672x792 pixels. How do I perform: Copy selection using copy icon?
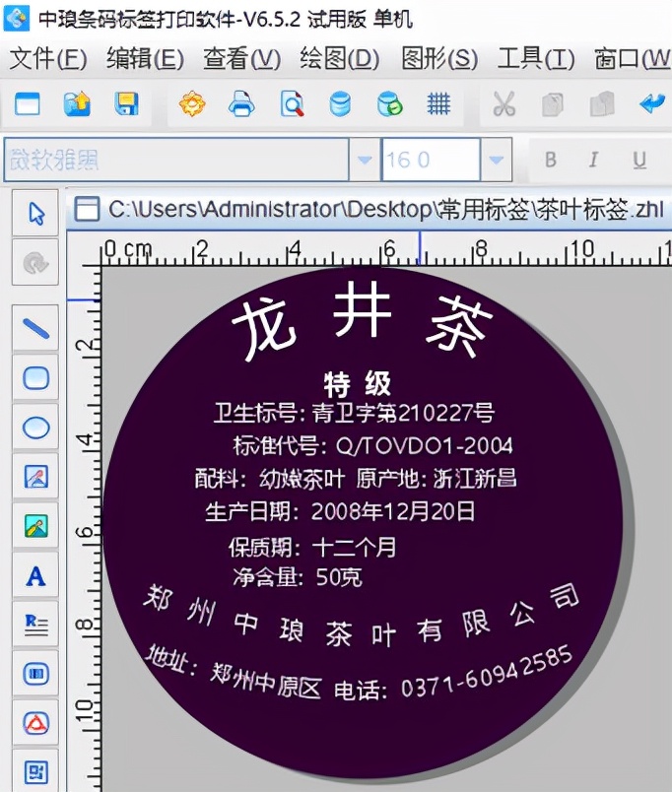pos(553,105)
